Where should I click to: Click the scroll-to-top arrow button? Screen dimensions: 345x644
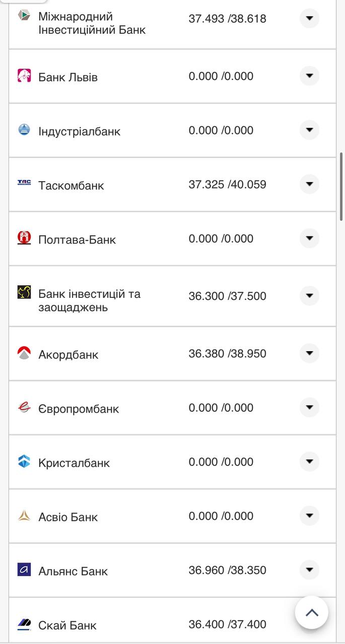[312, 612]
